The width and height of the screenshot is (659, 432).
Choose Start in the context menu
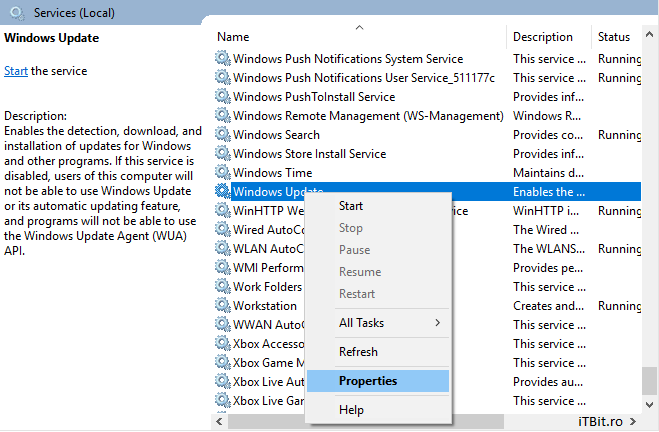[351, 206]
